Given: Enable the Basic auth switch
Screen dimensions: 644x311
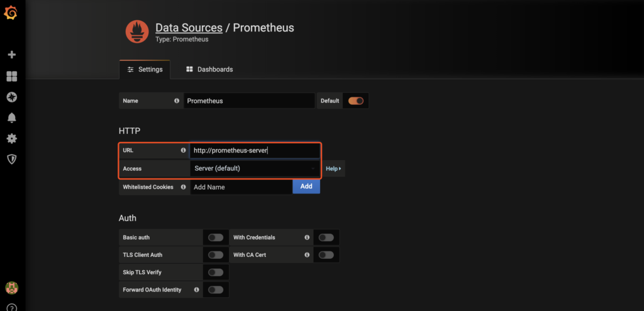Looking at the screenshot, I should [216, 237].
